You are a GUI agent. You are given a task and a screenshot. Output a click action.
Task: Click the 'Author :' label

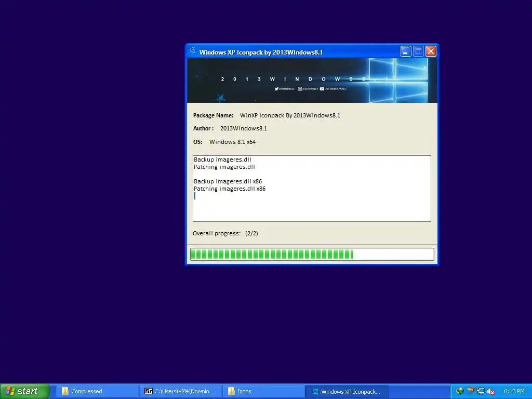coord(203,129)
